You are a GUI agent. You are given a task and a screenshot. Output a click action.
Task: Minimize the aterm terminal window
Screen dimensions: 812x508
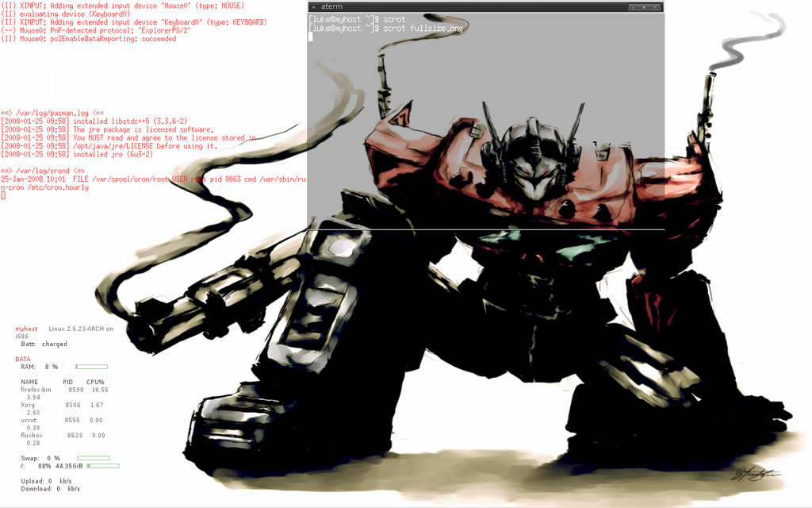(x=632, y=7)
